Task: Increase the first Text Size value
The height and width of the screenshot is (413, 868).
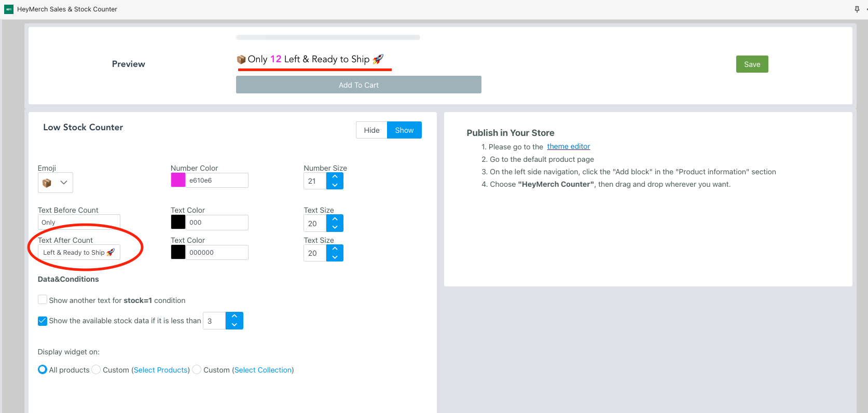Action: point(335,219)
